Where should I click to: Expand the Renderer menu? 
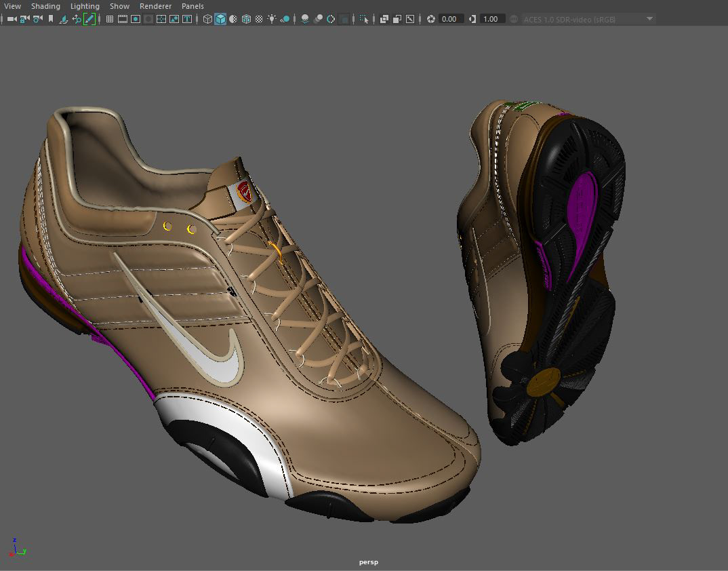(155, 6)
